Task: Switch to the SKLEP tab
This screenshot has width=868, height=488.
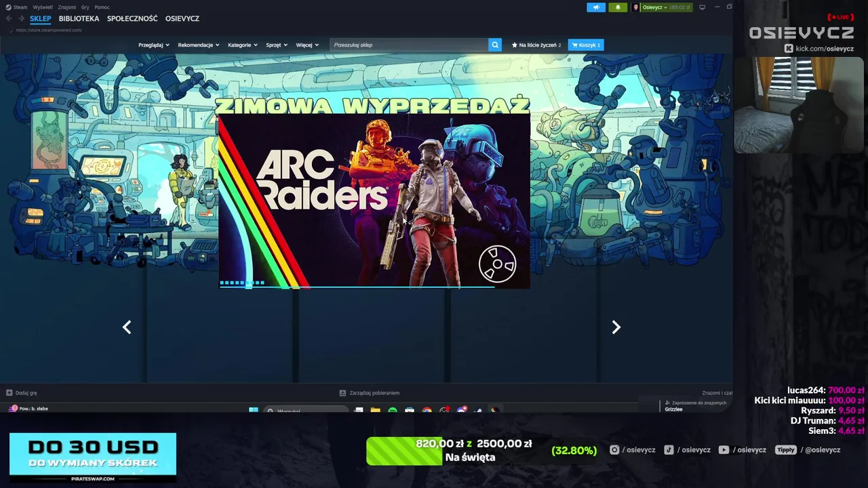Action: coord(40,18)
